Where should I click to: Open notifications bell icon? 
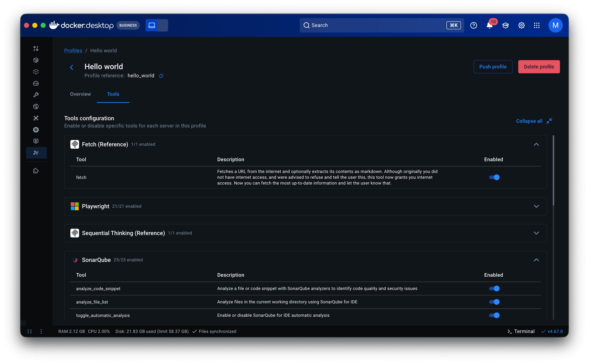[489, 25]
